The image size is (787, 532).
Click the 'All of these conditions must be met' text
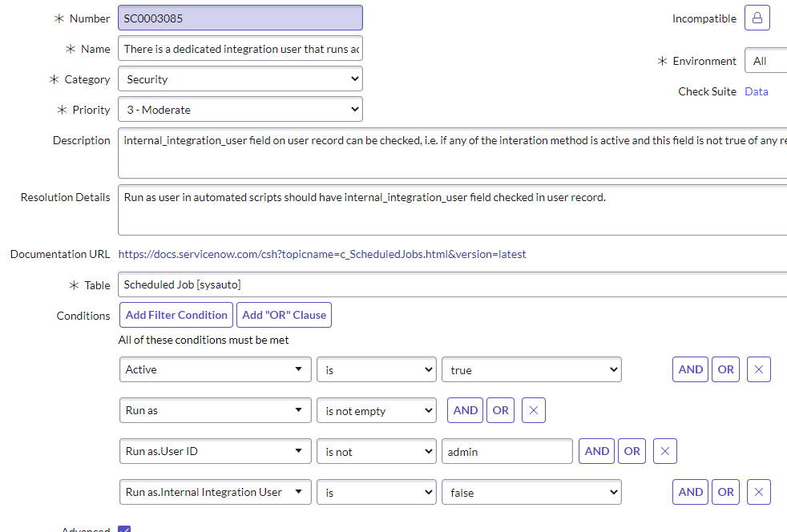point(204,340)
